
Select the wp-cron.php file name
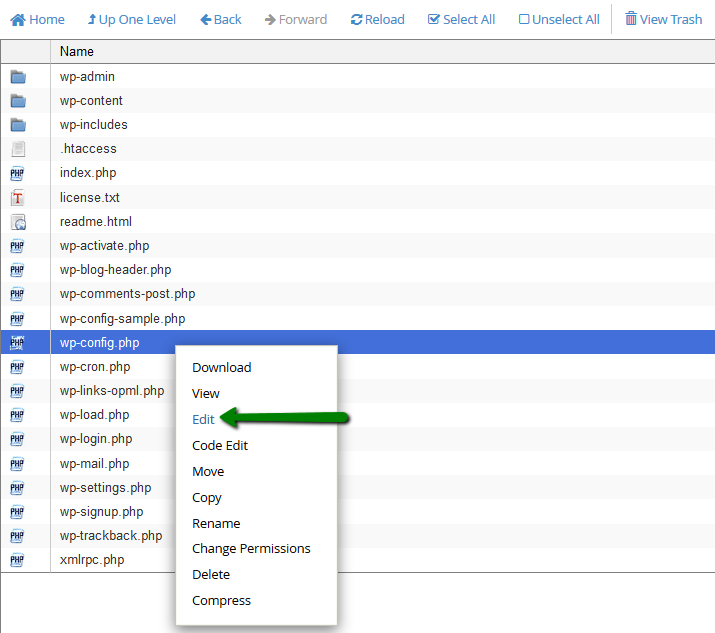pyautogui.click(x=95, y=367)
